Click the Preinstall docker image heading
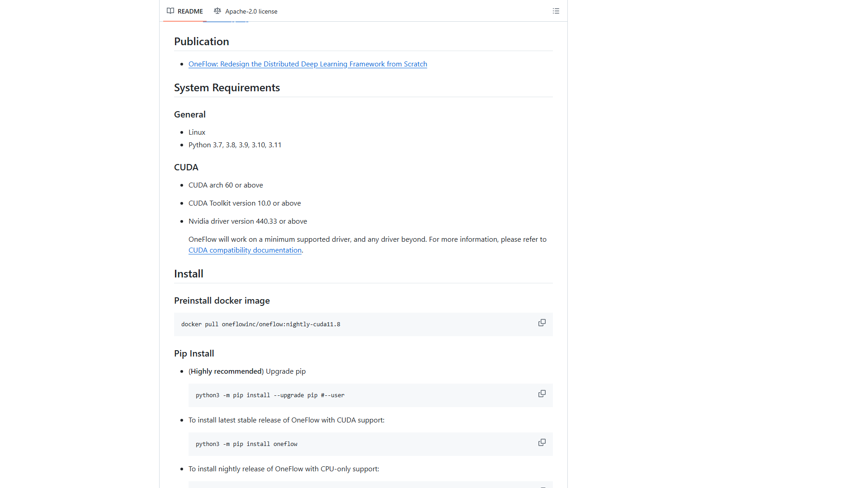 tap(222, 300)
